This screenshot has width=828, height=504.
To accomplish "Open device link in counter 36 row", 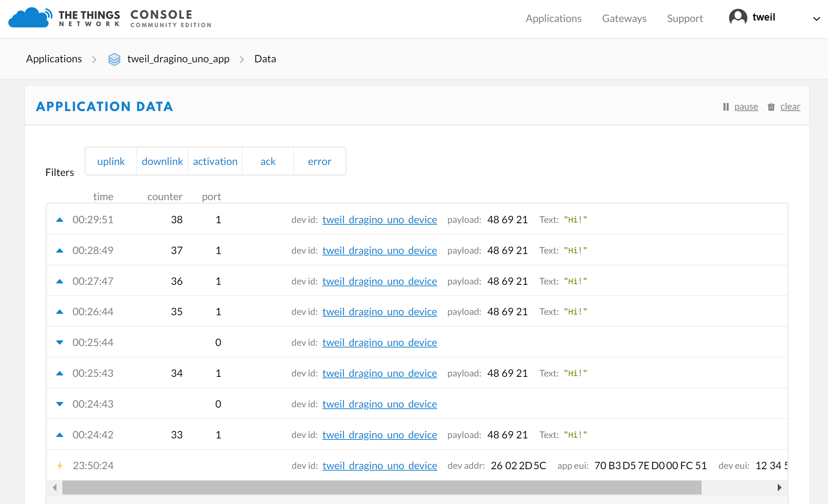I will pos(380,281).
